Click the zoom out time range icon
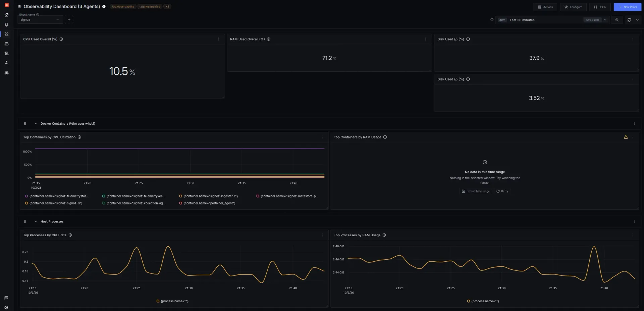Image resolution: width=644 pixels, height=311 pixels. click(617, 20)
